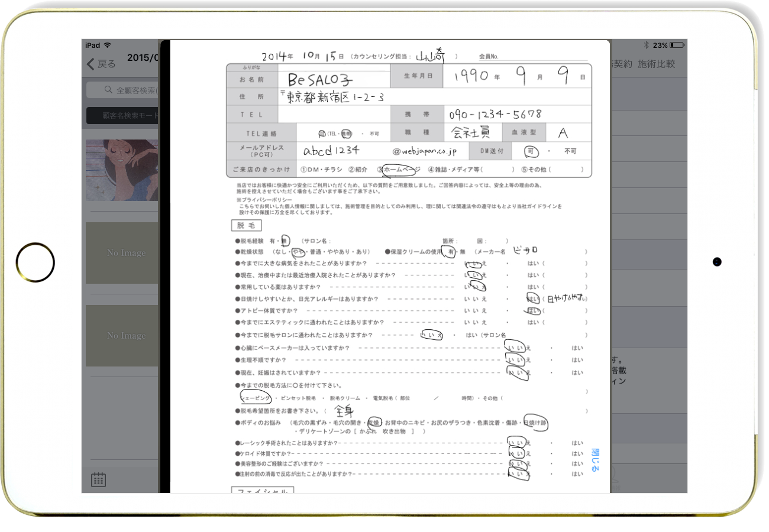Open the calendar icon in the bottom bar
769x532 pixels.
98,479
